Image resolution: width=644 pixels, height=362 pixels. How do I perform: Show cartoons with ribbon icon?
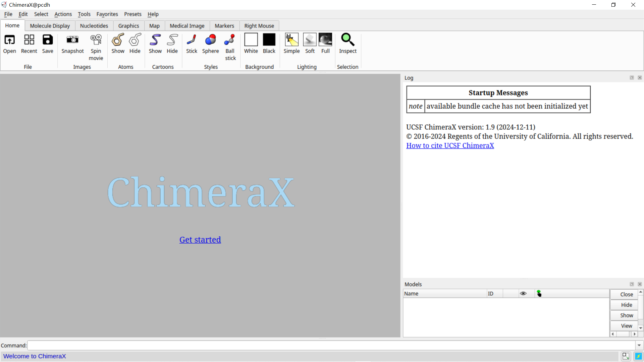tap(155, 40)
